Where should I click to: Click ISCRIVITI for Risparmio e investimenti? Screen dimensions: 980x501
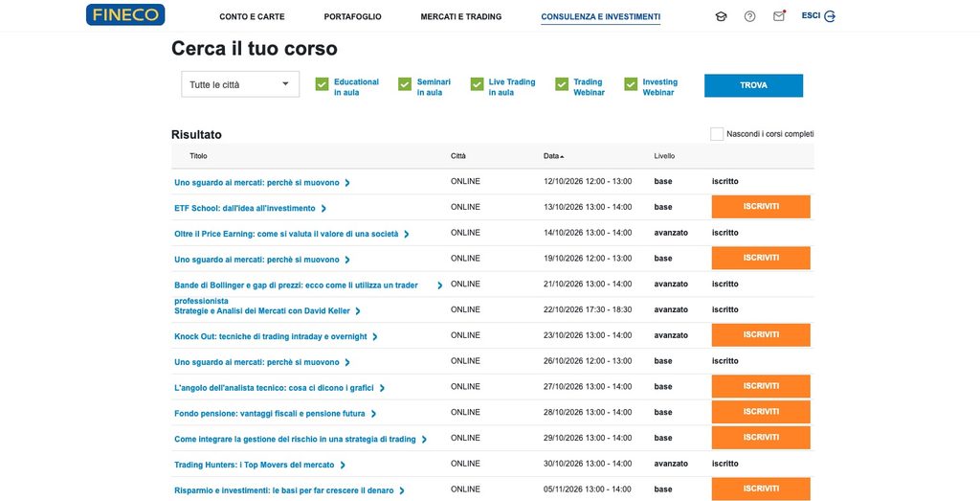coord(761,489)
